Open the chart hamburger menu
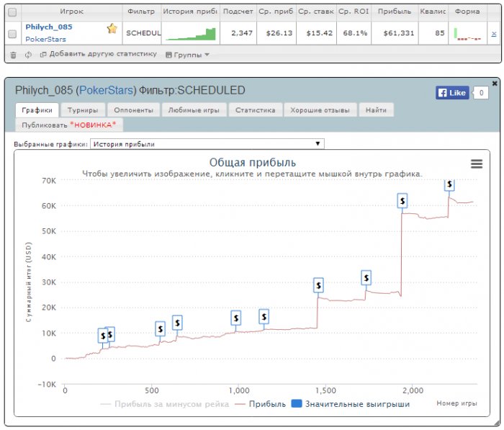Viewport: 504px width, 430px height. click(476, 164)
